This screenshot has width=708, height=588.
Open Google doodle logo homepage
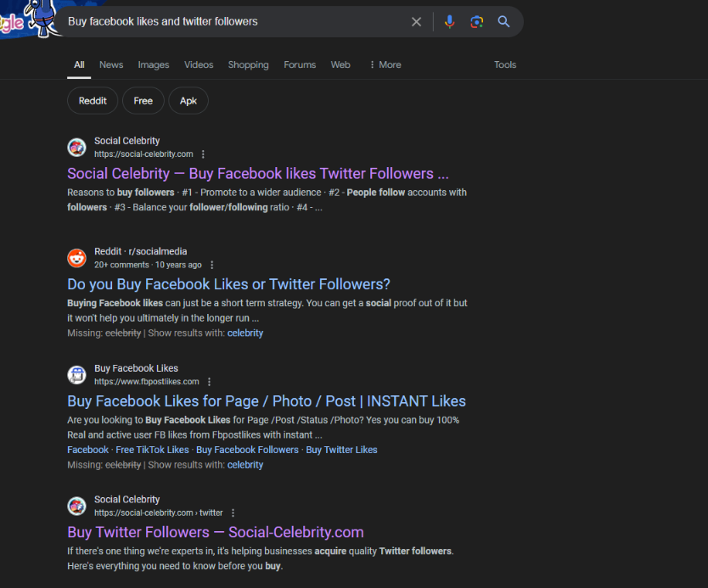(x=30, y=18)
